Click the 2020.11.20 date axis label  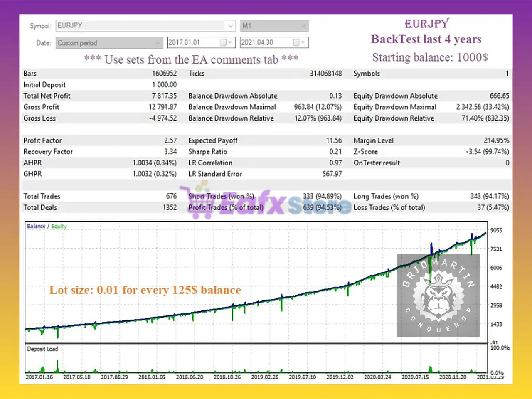pos(453,377)
